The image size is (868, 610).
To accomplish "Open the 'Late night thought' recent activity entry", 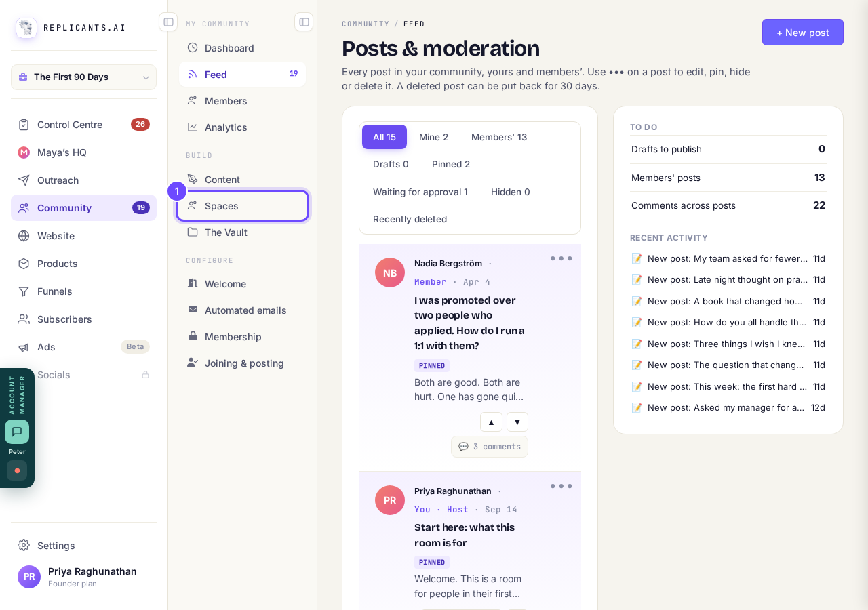I will click(728, 279).
